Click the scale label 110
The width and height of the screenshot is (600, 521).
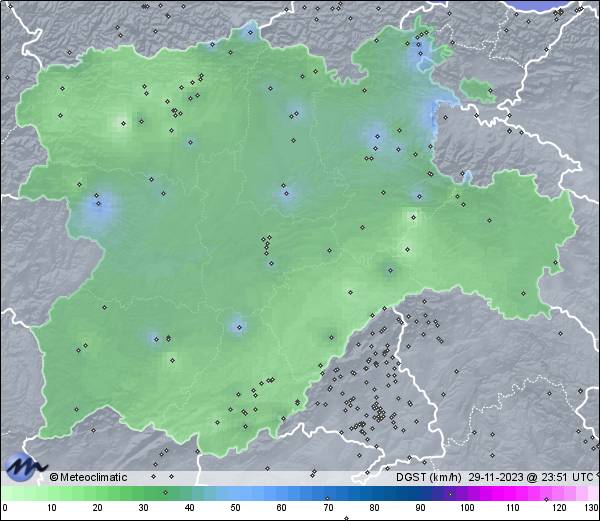(x=513, y=508)
